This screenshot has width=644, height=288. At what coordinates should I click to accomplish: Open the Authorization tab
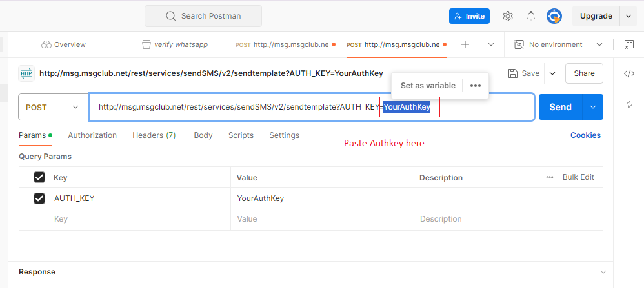[x=92, y=135]
